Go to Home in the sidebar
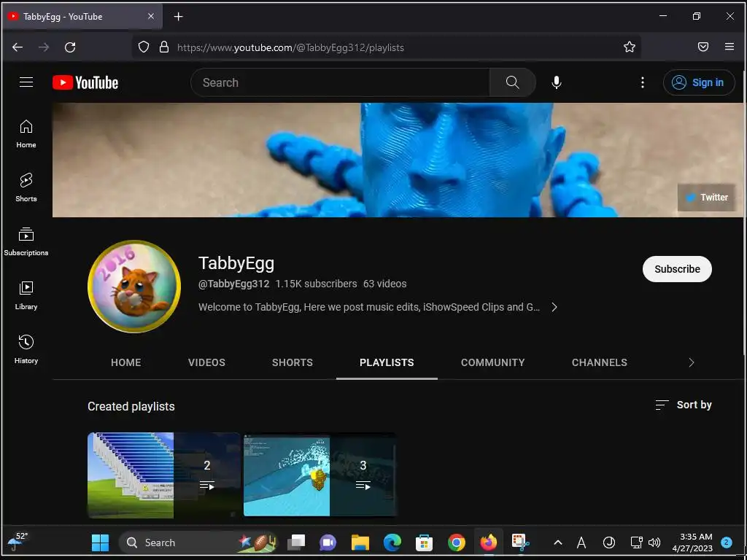 click(x=26, y=134)
